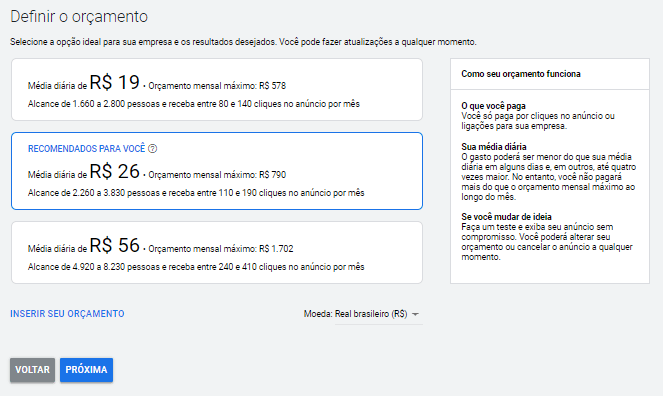Click 'Alcance de 2.260 a 3.830 pessoas' line
This screenshot has width=663, height=396.
196,193
